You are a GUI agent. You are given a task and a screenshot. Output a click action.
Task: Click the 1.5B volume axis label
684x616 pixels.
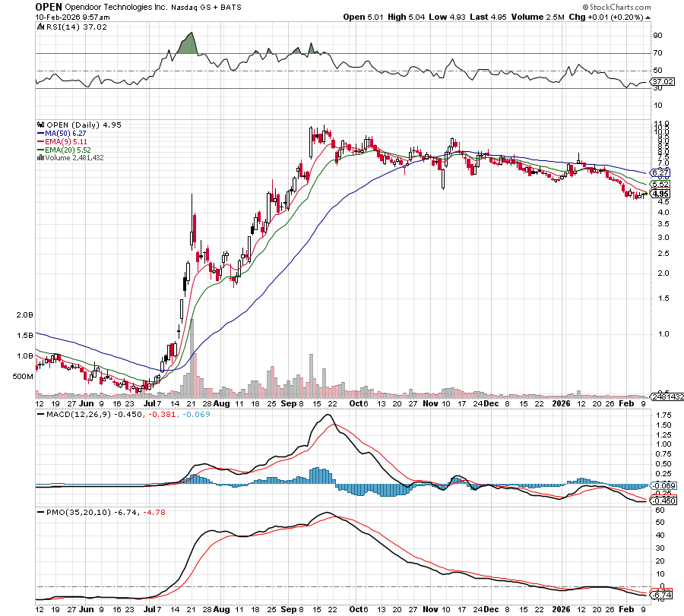[x=25, y=335]
